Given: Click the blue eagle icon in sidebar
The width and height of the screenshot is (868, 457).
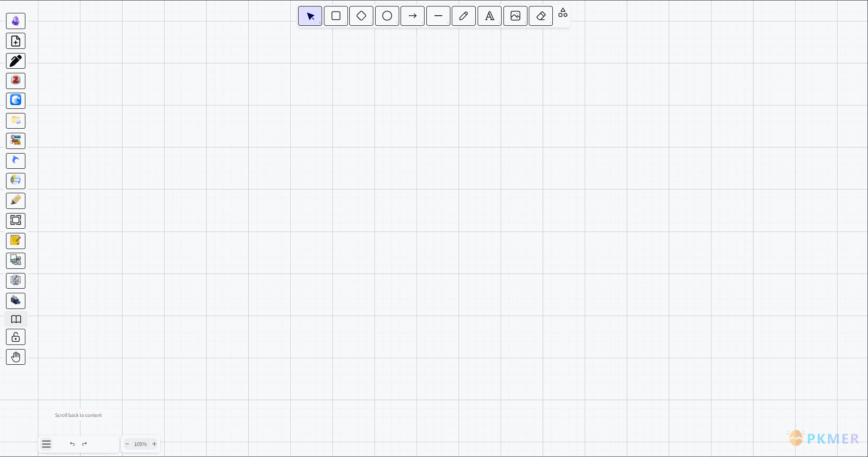Looking at the screenshot, I should tap(16, 101).
